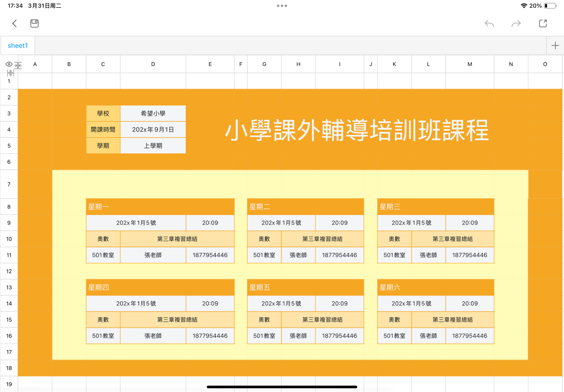The image size is (564, 392).
Task: Tap the Wi-Fi status icon
Action: pyautogui.click(x=524, y=6)
